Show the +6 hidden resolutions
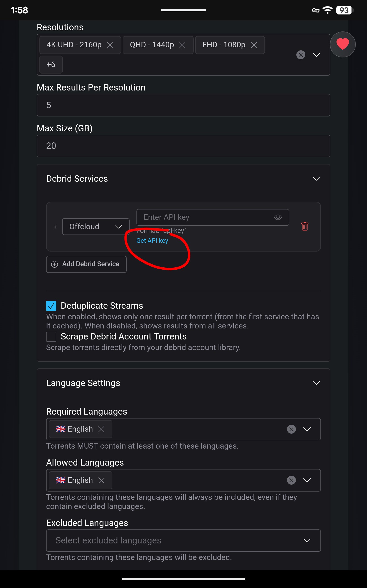367x588 pixels. click(x=51, y=64)
